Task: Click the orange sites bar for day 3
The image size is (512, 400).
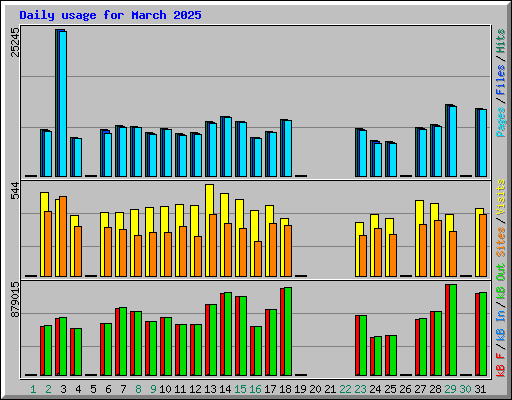Action: (x=63, y=236)
